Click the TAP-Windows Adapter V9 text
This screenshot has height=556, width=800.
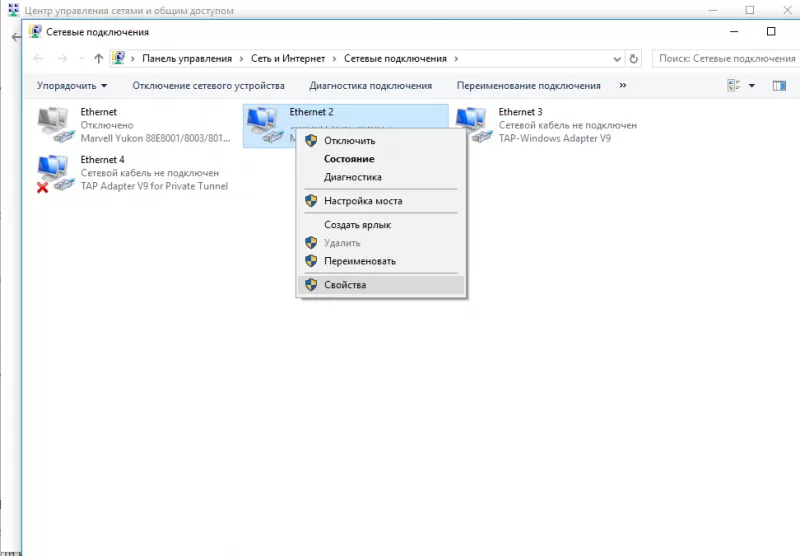(555, 138)
